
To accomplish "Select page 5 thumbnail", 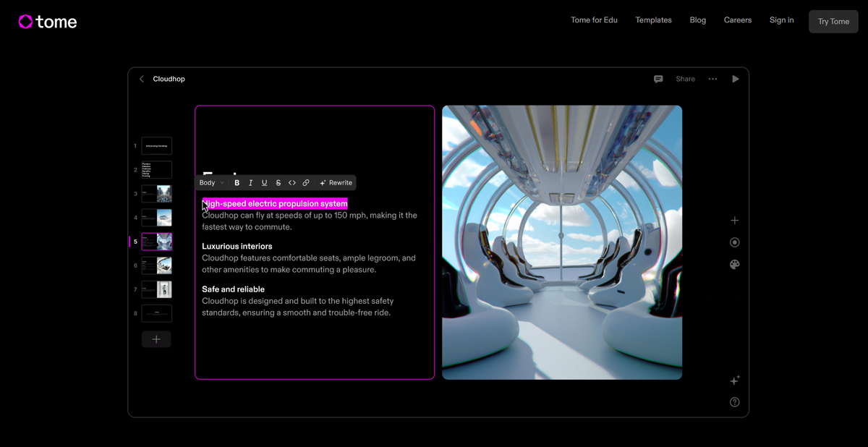I will click(157, 242).
